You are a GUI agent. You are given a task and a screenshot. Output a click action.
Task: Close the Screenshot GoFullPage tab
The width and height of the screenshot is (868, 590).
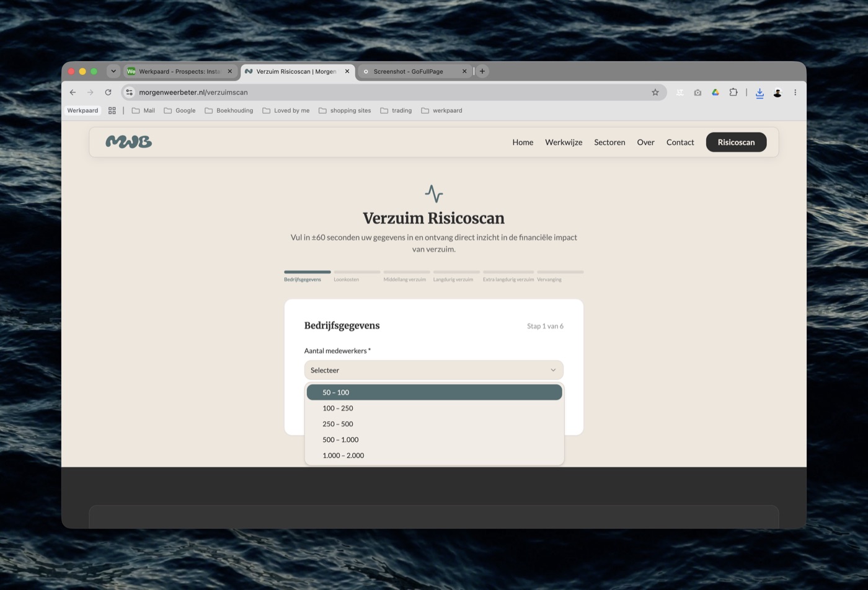464,71
